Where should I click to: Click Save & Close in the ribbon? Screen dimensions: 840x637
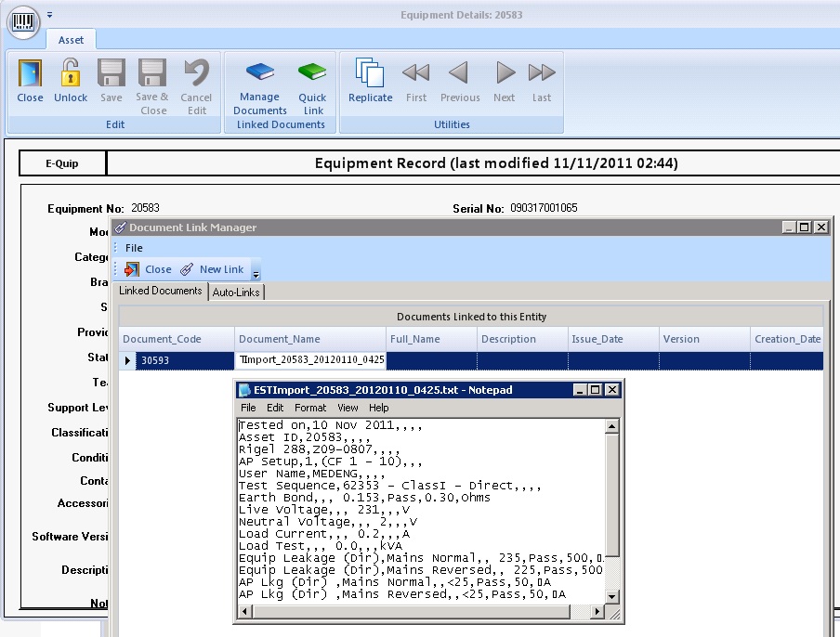tap(152, 86)
